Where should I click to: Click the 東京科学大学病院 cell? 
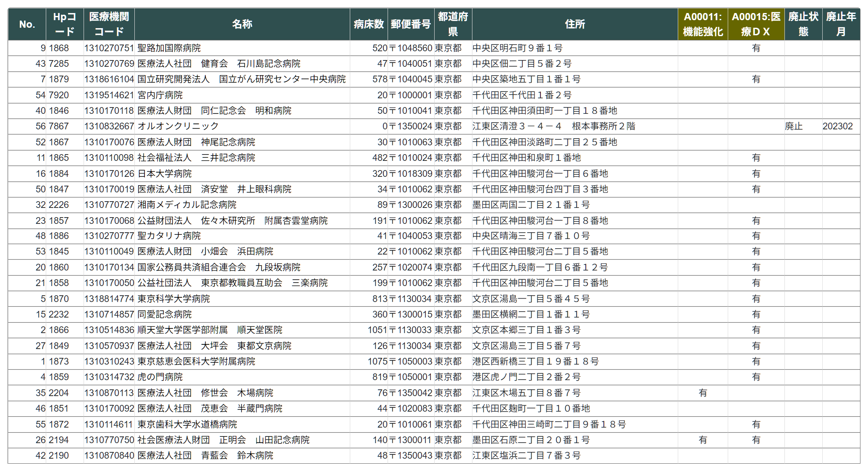click(242, 299)
